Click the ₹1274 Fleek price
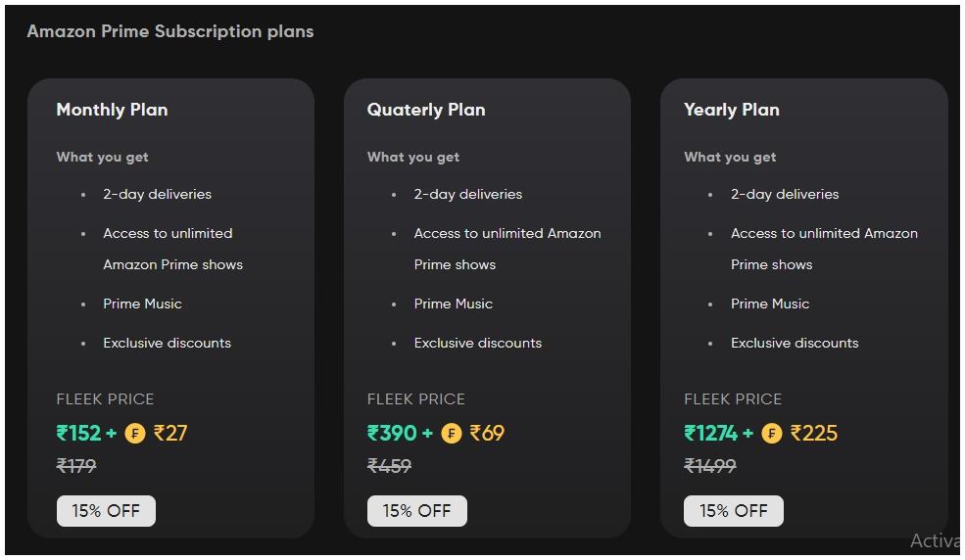The height and width of the screenshot is (560, 965). pos(711,434)
